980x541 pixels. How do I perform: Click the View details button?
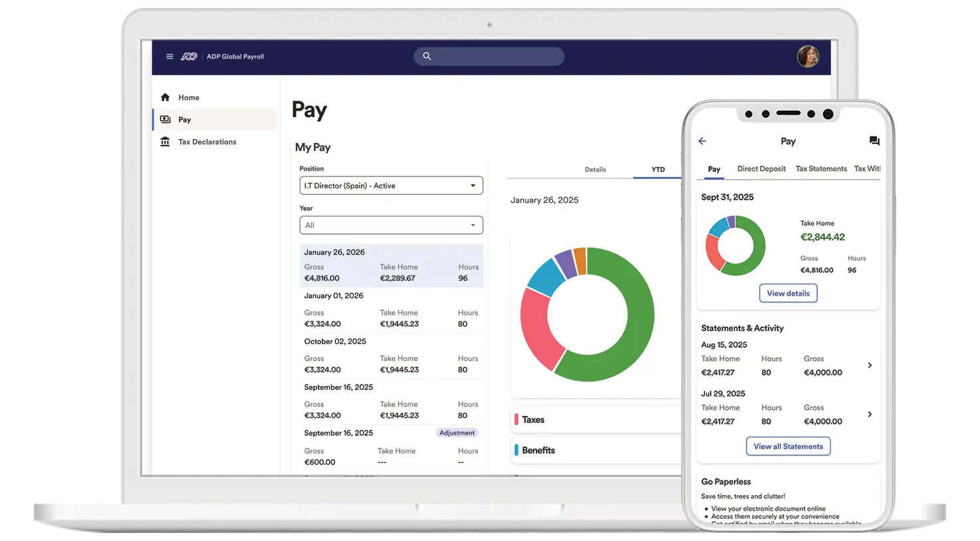coord(789,293)
